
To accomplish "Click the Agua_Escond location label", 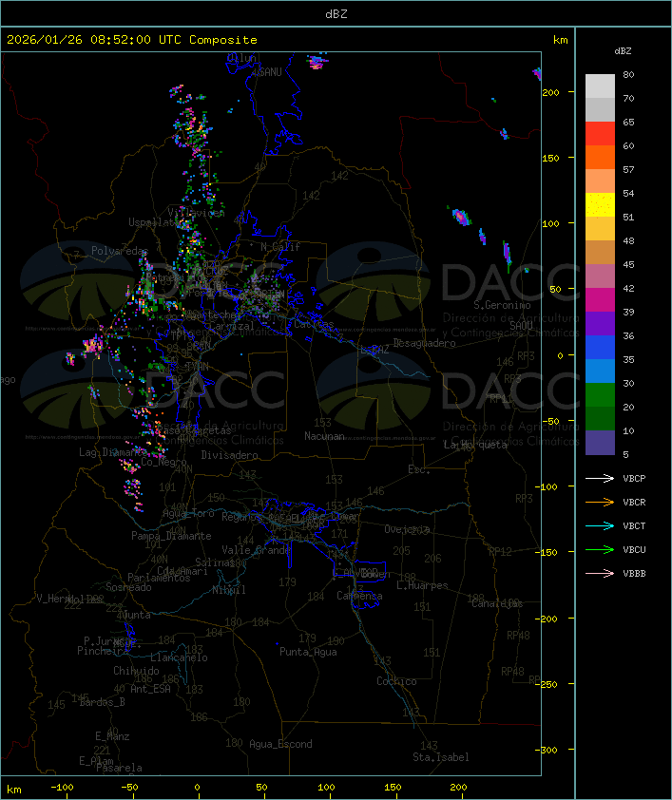I will [280, 744].
